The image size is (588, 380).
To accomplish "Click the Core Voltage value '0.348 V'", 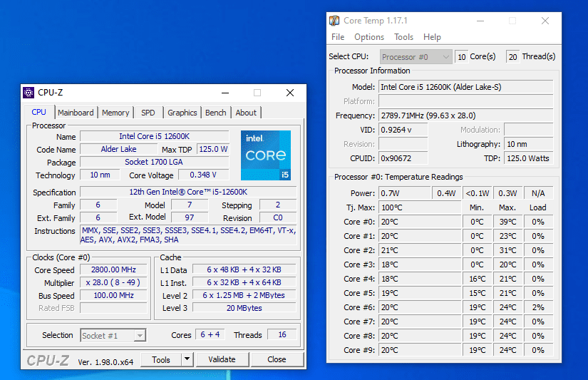I will (203, 175).
